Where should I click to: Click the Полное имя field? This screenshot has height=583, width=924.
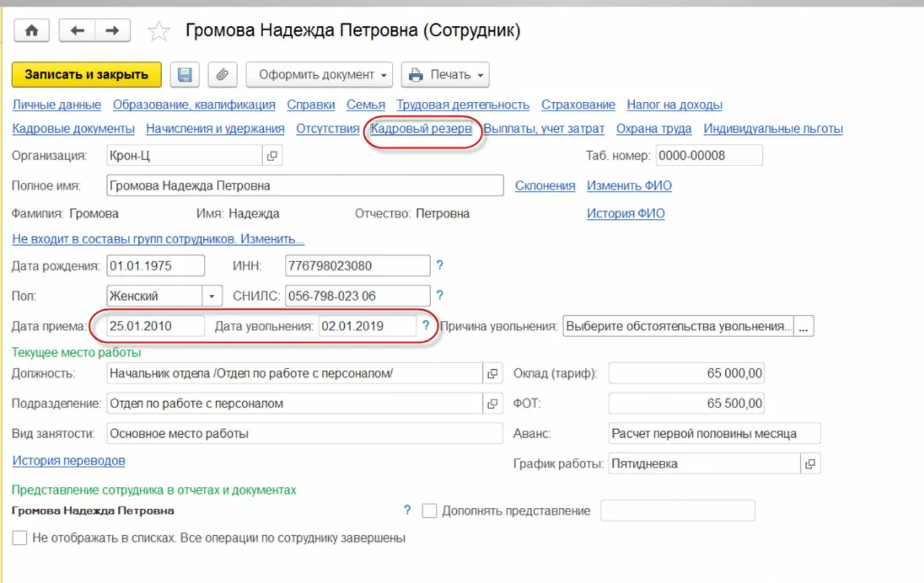point(304,186)
